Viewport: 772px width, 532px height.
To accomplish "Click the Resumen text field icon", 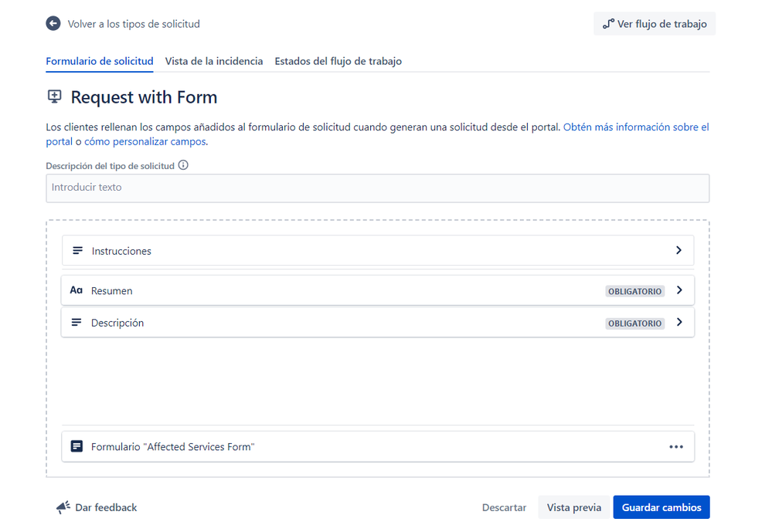I will (x=77, y=291).
